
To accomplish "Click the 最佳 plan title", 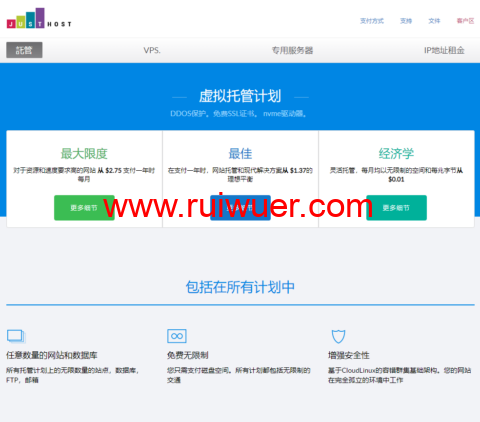I will click(240, 154).
